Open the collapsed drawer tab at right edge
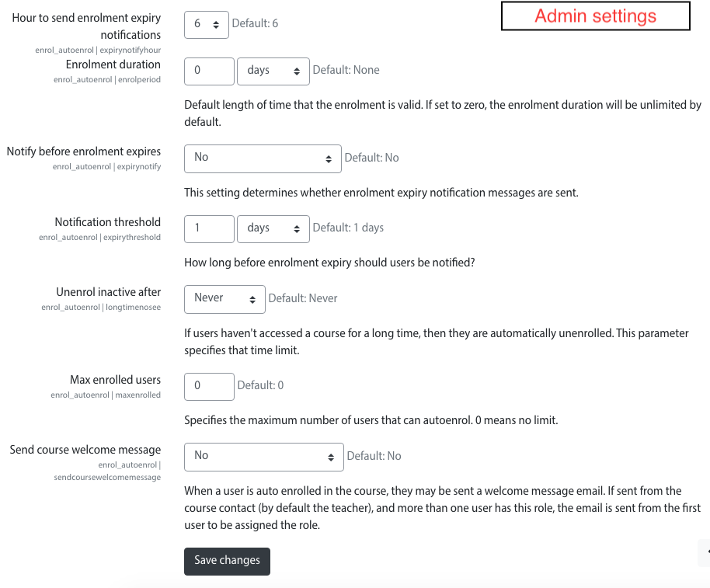710x588 pixels. coord(705,552)
